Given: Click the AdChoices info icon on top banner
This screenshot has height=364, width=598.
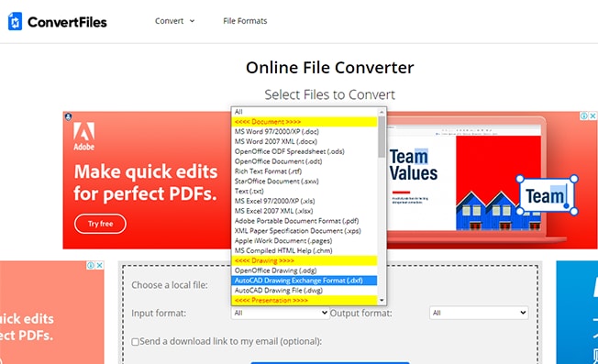Looking at the screenshot, I should click(x=584, y=116).
